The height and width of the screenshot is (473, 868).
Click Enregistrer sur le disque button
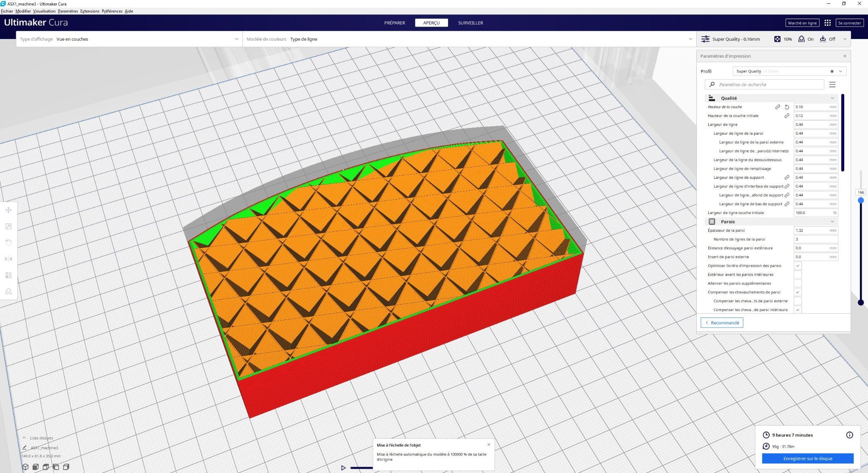807,459
